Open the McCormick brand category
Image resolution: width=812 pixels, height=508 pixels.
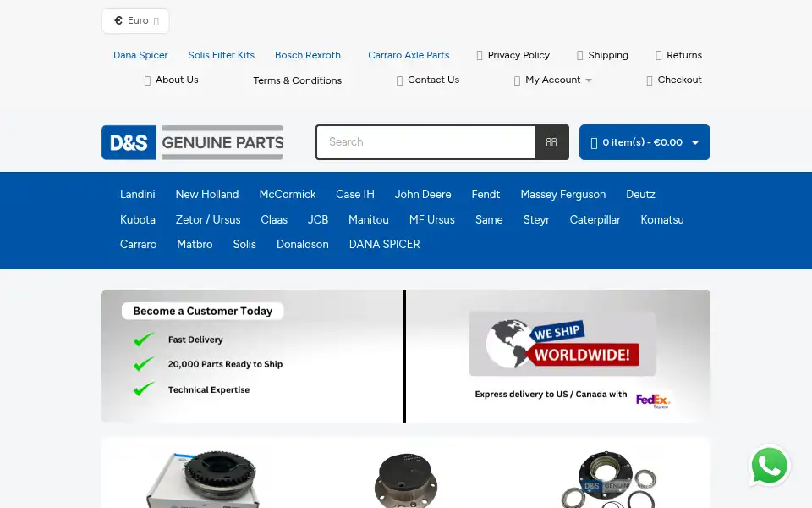288,195
